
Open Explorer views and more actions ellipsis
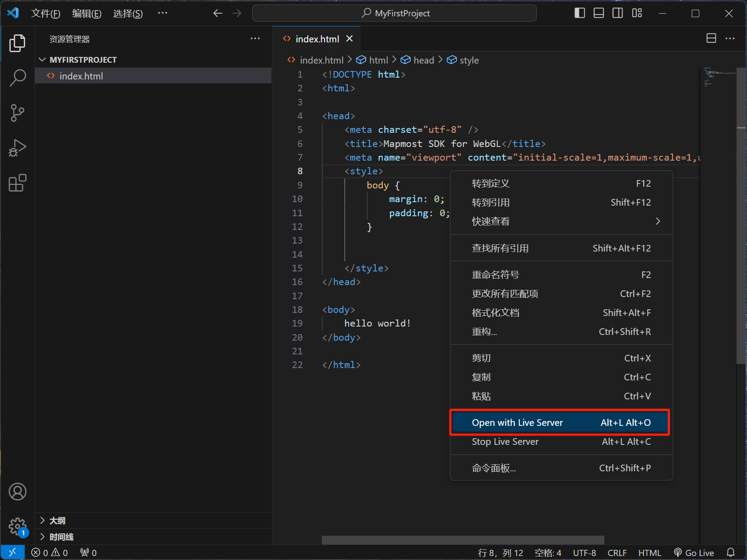(x=255, y=39)
